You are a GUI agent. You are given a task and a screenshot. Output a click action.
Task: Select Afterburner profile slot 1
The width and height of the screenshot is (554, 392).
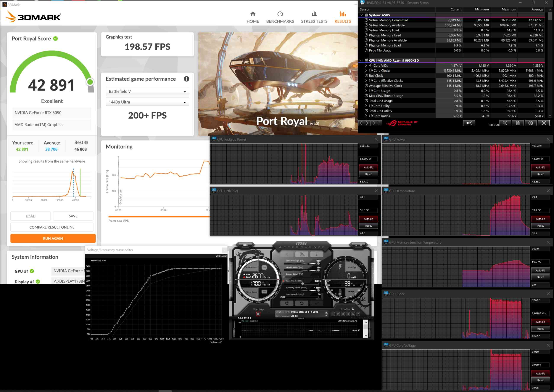[333, 314]
